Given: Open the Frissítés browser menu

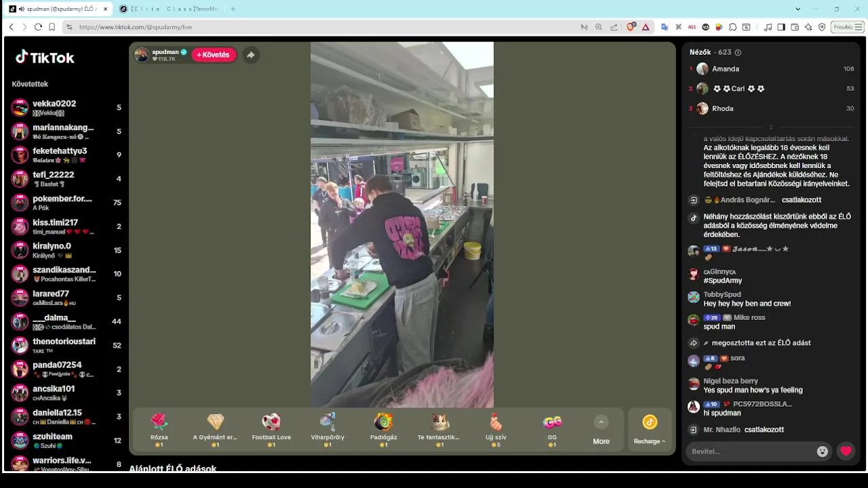Looking at the screenshot, I should pos(848,27).
